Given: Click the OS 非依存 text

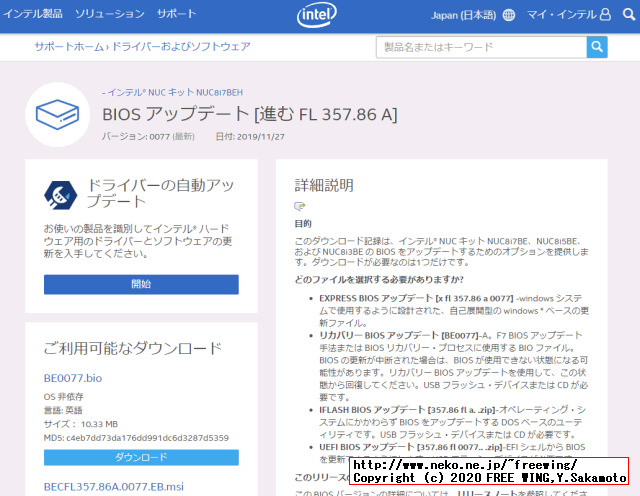Looking at the screenshot, I should pos(64,396).
